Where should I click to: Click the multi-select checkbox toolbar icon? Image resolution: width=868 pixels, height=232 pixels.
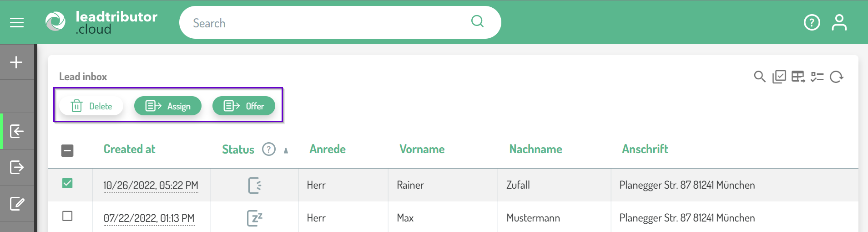(779, 77)
